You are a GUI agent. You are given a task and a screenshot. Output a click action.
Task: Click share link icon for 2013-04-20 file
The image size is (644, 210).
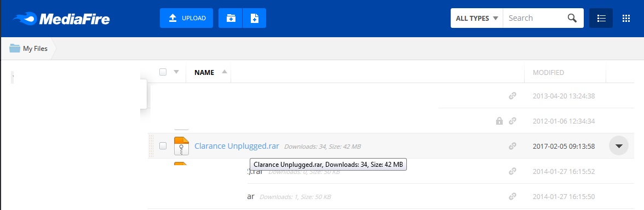(512, 96)
